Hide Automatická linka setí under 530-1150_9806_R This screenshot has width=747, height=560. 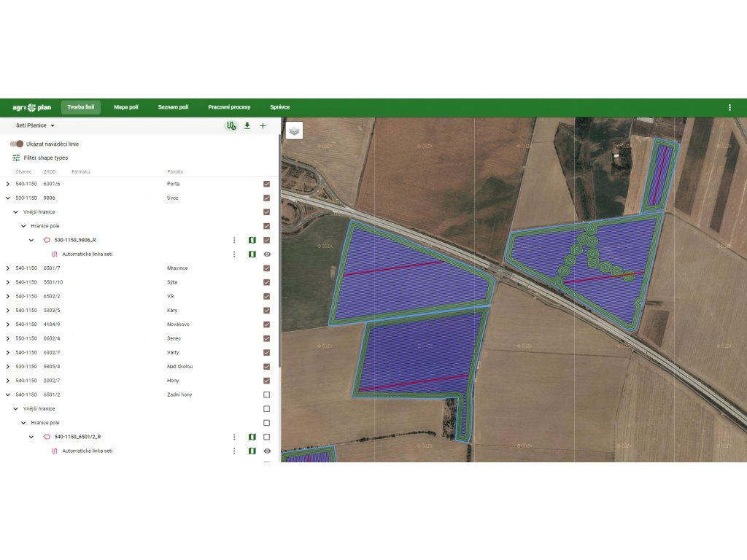pyautogui.click(x=267, y=254)
